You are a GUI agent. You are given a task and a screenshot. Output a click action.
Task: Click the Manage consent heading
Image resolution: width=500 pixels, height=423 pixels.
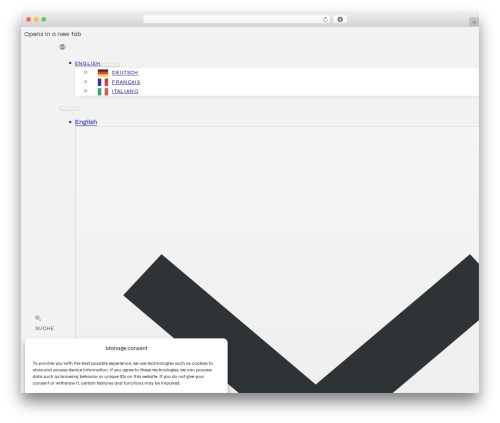click(x=126, y=348)
